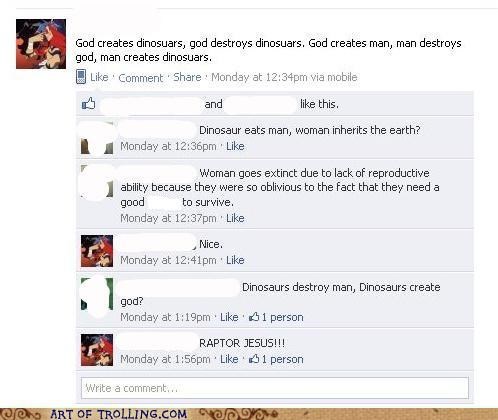
Task: Open the original poster's profile picture
Action: [41, 44]
